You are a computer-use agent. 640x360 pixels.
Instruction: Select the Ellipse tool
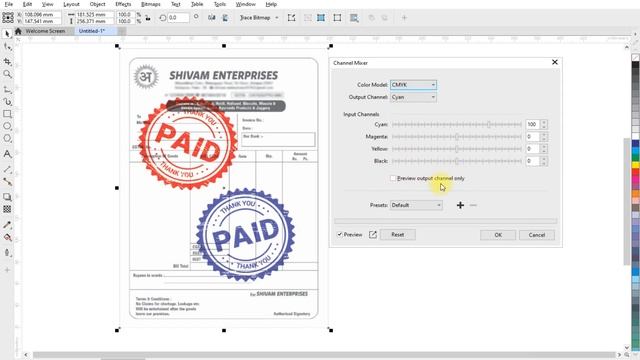(x=7, y=126)
